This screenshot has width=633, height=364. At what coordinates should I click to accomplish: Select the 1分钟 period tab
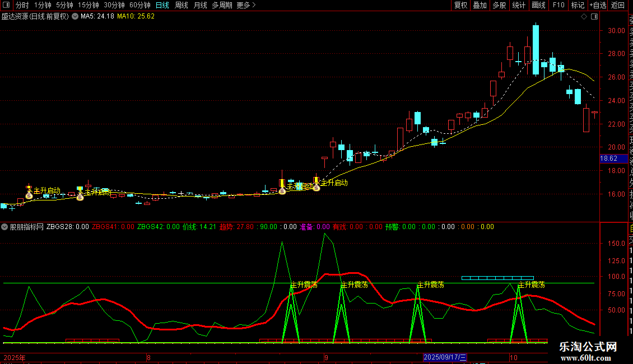coord(43,5)
